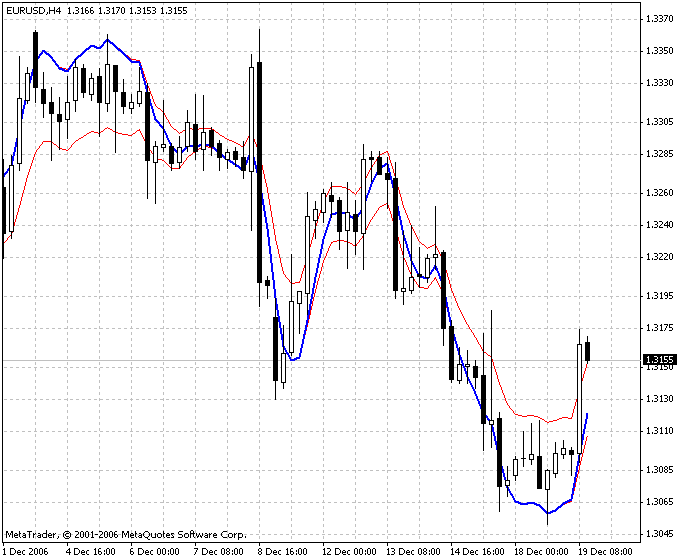This screenshot has height=560, width=680.
Task: Click the 1.3045 price axis label
Action: click(659, 532)
